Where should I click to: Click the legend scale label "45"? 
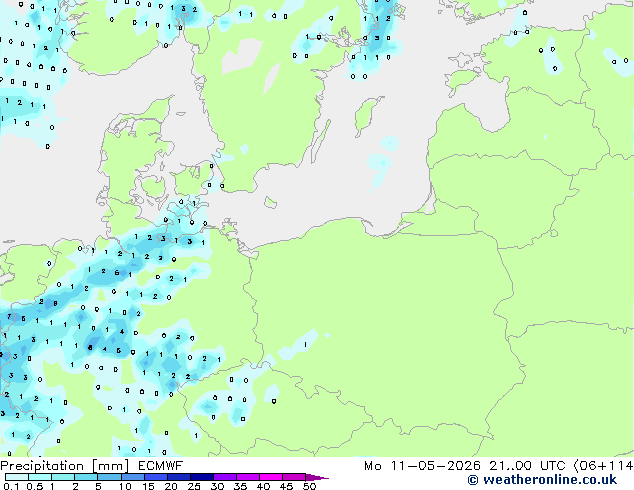[x=286, y=486]
